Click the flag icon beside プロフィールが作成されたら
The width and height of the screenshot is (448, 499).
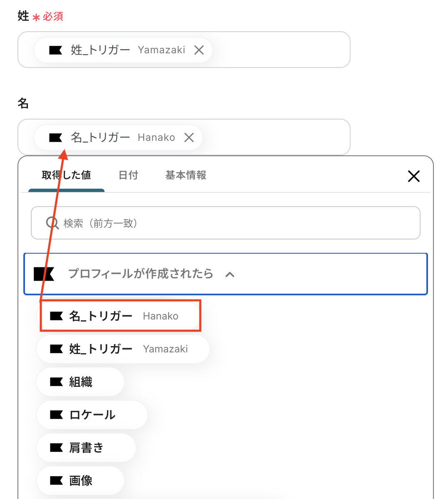[x=44, y=274]
